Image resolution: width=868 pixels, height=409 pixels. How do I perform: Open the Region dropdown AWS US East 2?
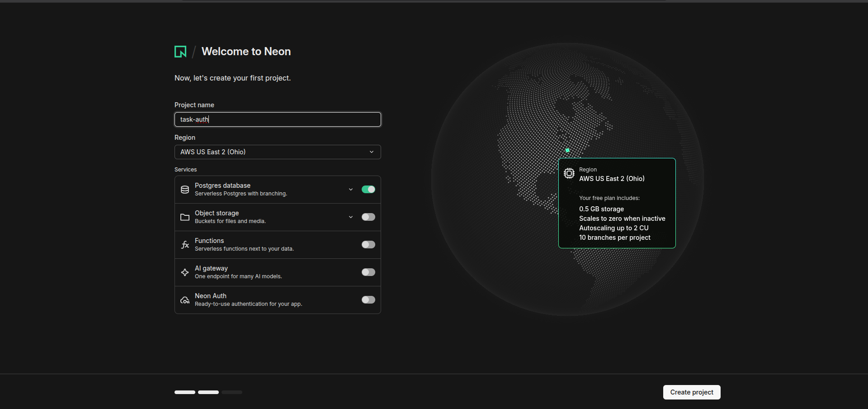tap(278, 152)
